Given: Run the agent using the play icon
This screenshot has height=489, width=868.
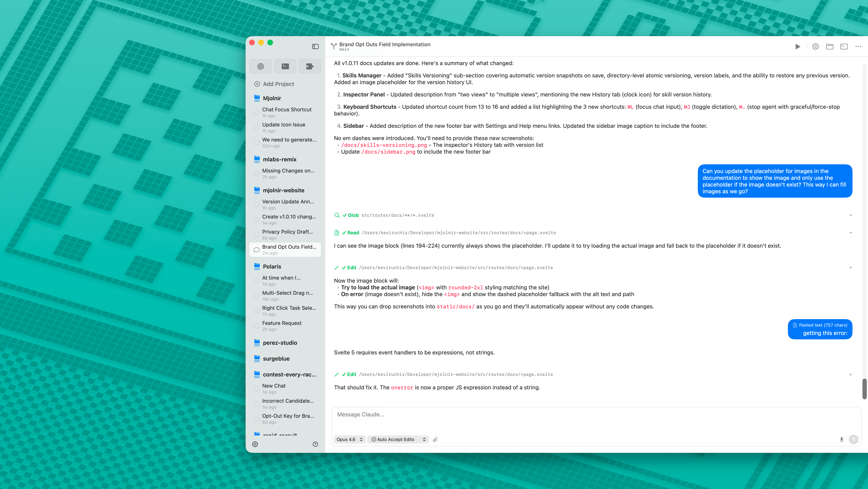Looking at the screenshot, I should point(798,47).
